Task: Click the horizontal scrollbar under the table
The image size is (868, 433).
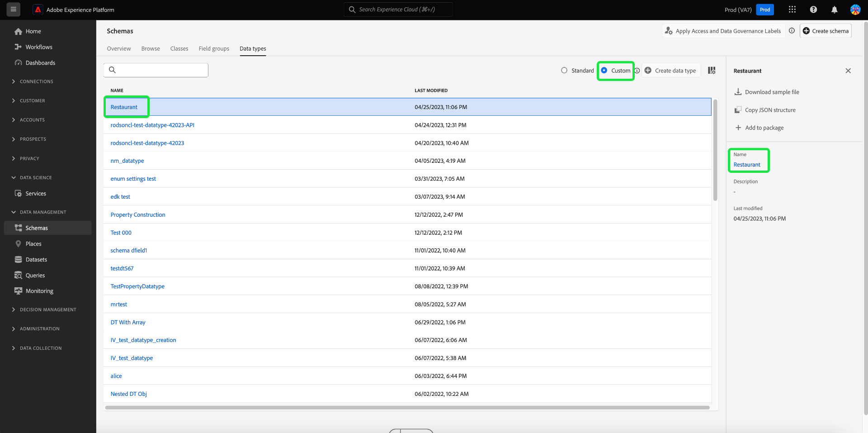Action: pyautogui.click(x=407, y=408)
